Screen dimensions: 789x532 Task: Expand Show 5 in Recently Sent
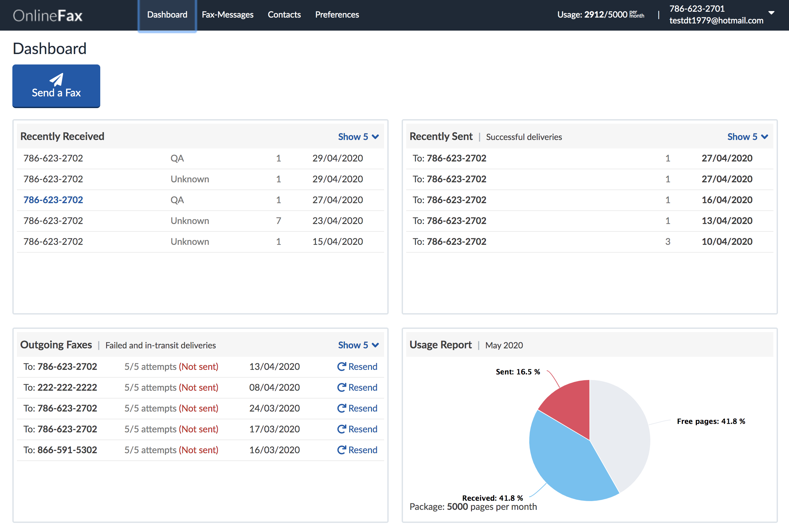[747, 137]
